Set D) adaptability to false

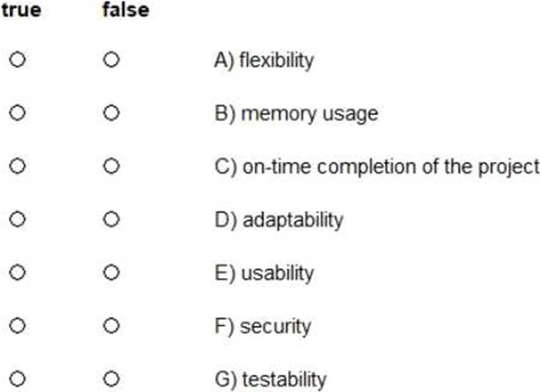click(x=111, y=219)
